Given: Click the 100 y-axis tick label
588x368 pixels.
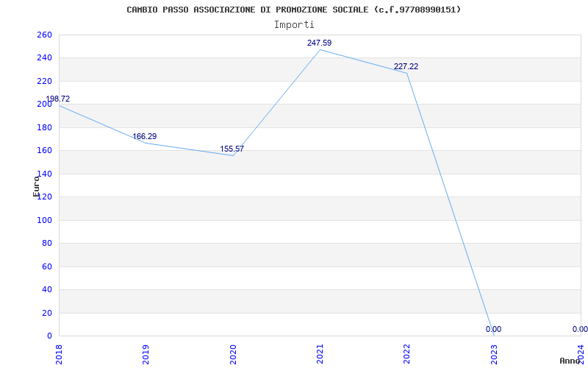Looking at the screenshot, I should 44,220.
